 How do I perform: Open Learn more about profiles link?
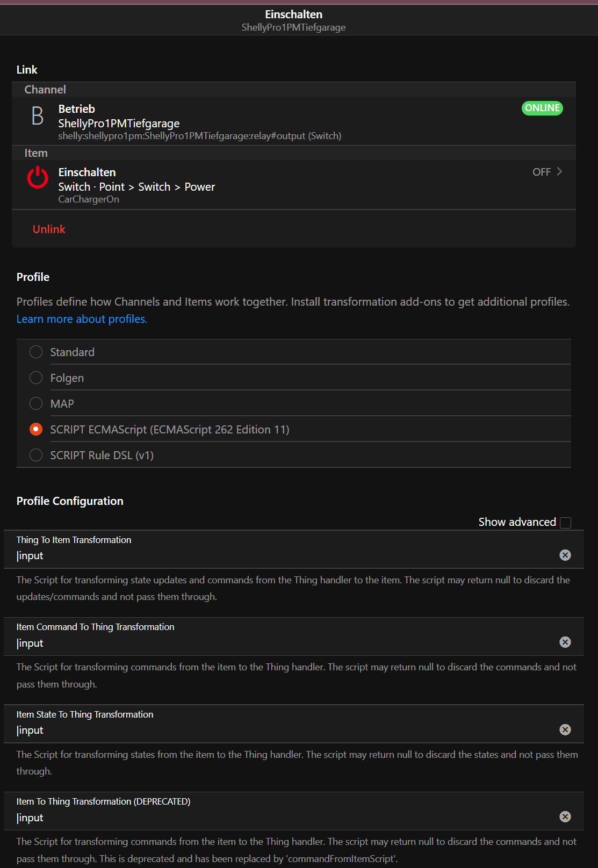click(82, 319)
